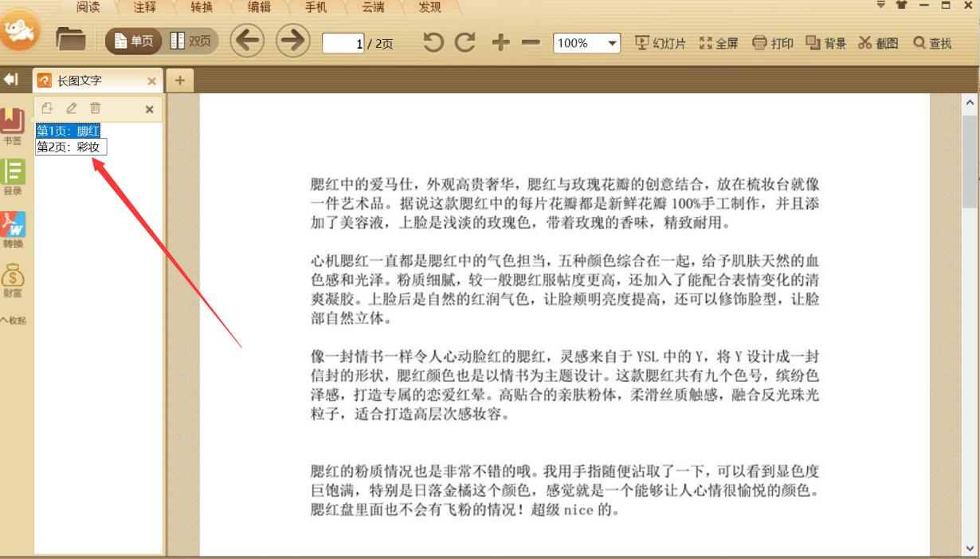
Task: Go to the next page arrow
Action: click(x=292, y=41)
